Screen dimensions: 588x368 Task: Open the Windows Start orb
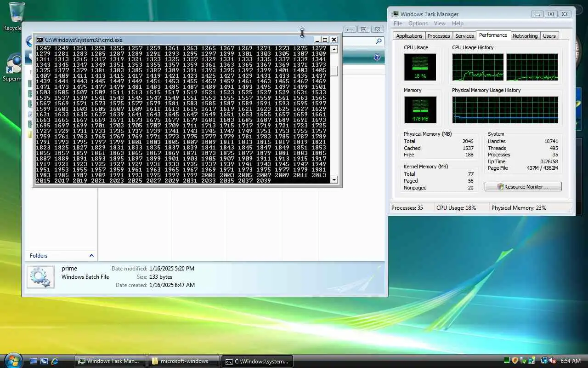(x=13, y=360)
